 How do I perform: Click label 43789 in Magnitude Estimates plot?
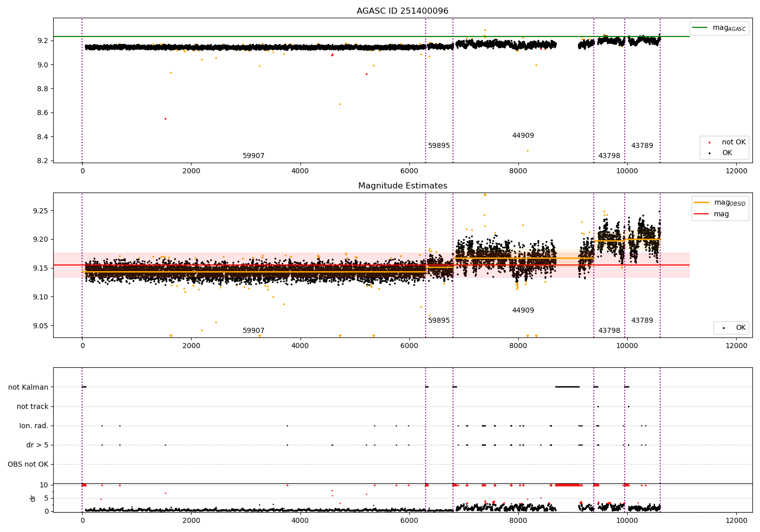point(642,321)
